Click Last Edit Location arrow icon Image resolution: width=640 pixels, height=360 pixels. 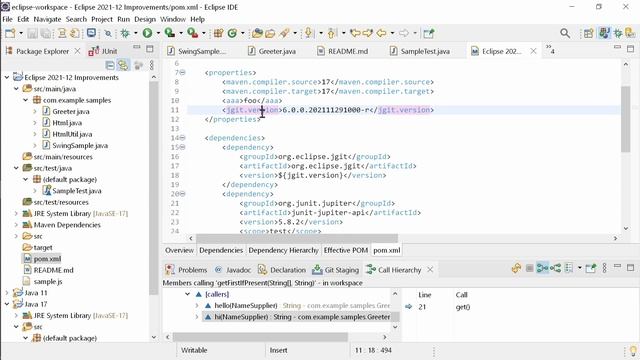point(355,33)
